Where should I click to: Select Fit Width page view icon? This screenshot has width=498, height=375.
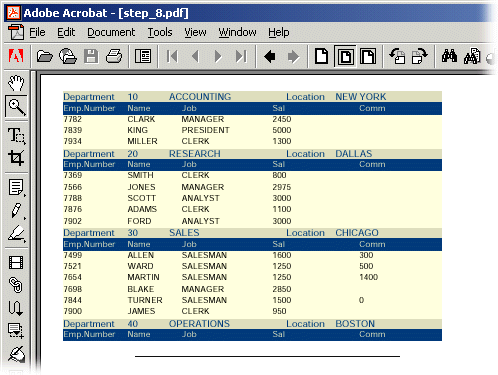pos(368,56)
